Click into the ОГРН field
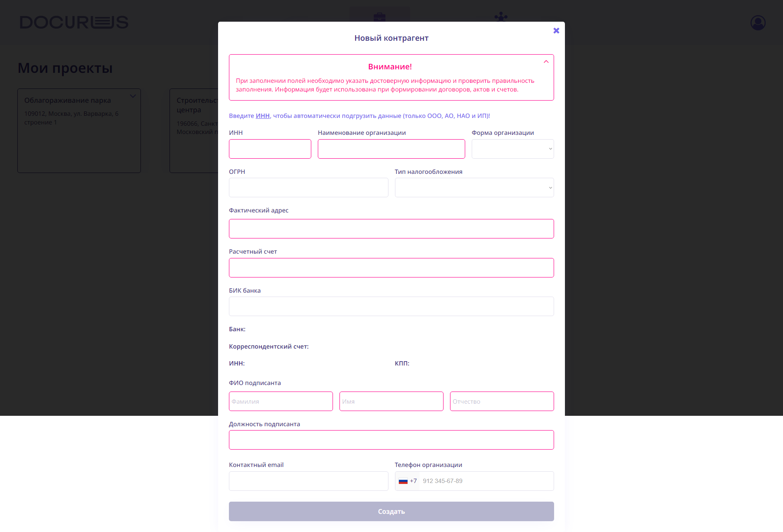This screenshot has height=532, width=783. [x=308, y=188]
